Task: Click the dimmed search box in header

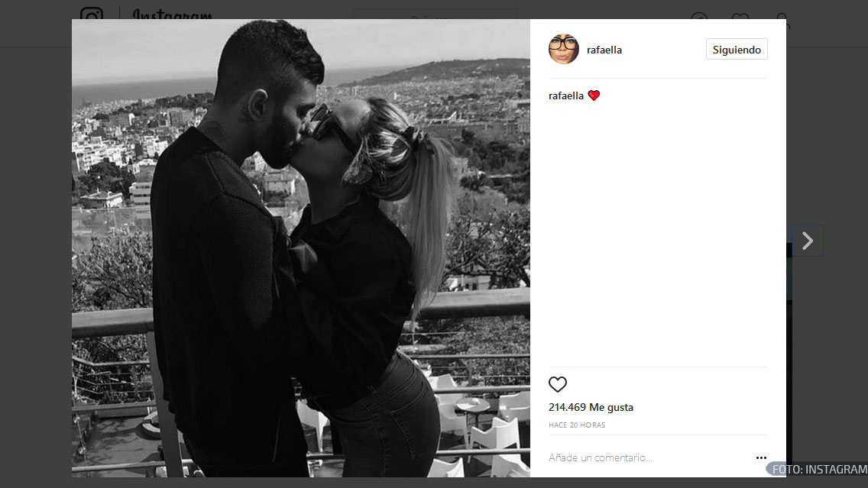Action: coord(435,15)
